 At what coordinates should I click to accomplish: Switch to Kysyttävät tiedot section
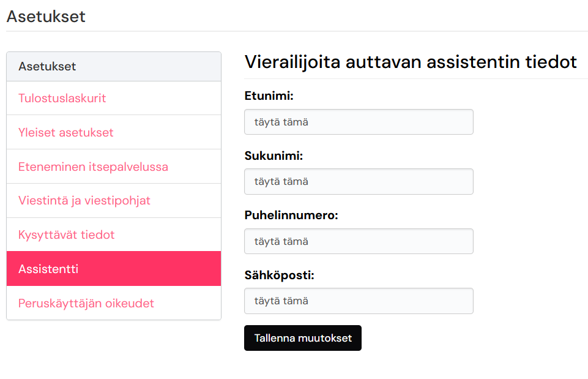[x=67, y=235]
